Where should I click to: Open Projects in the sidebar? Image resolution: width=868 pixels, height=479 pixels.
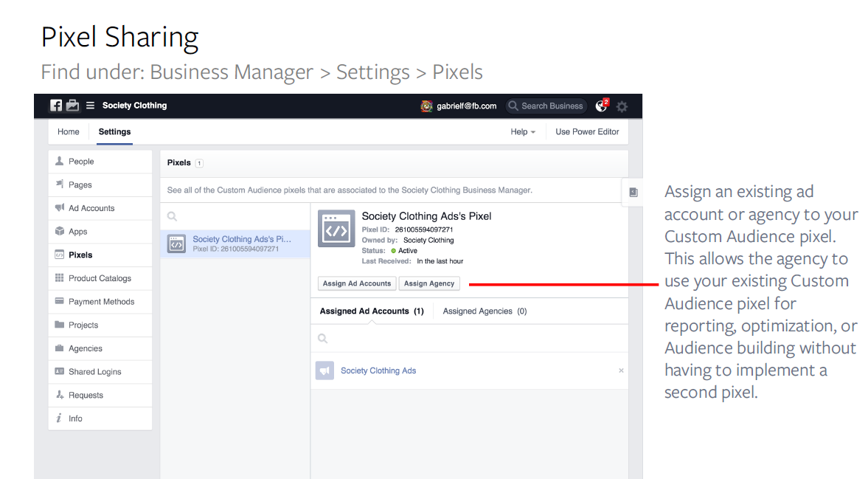100,325
